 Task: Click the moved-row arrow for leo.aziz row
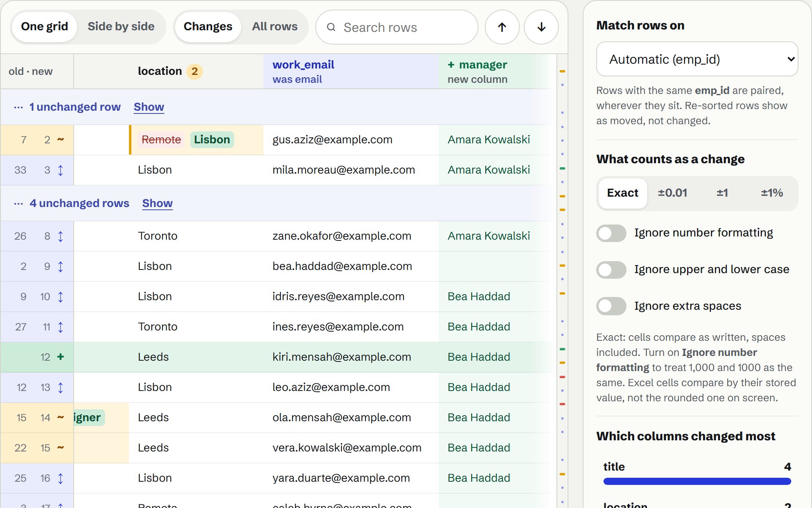(61, 387)
